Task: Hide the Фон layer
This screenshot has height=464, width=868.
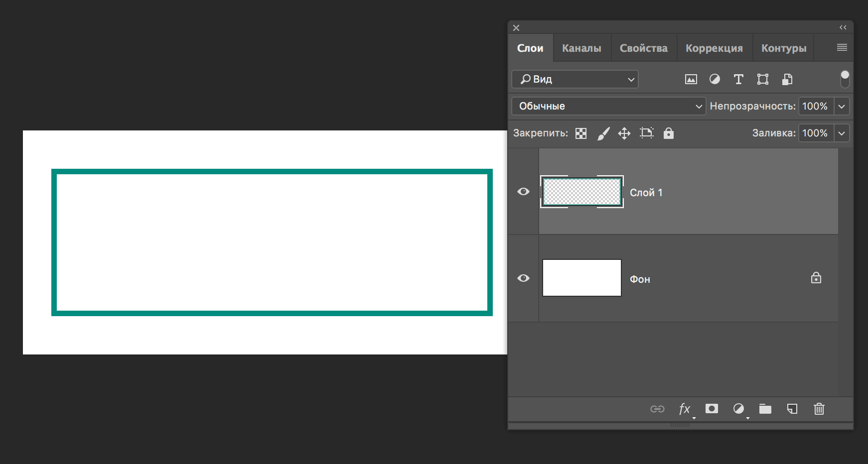Action: (523, 278)
